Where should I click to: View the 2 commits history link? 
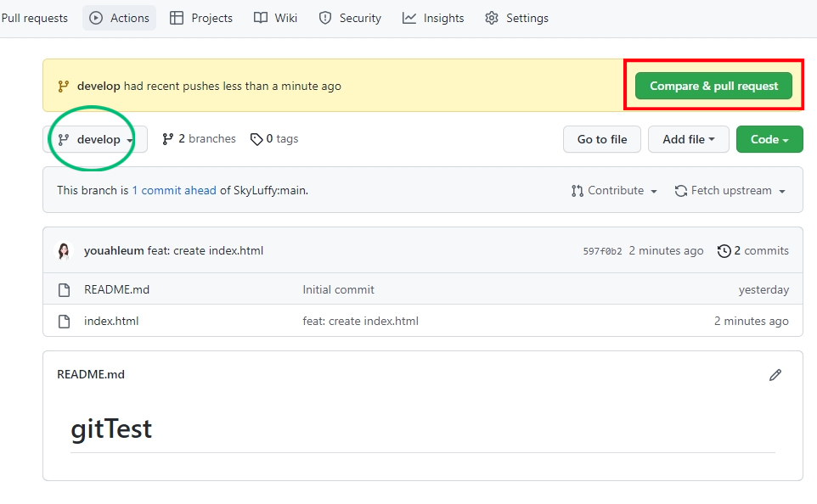tap(753, 251)
